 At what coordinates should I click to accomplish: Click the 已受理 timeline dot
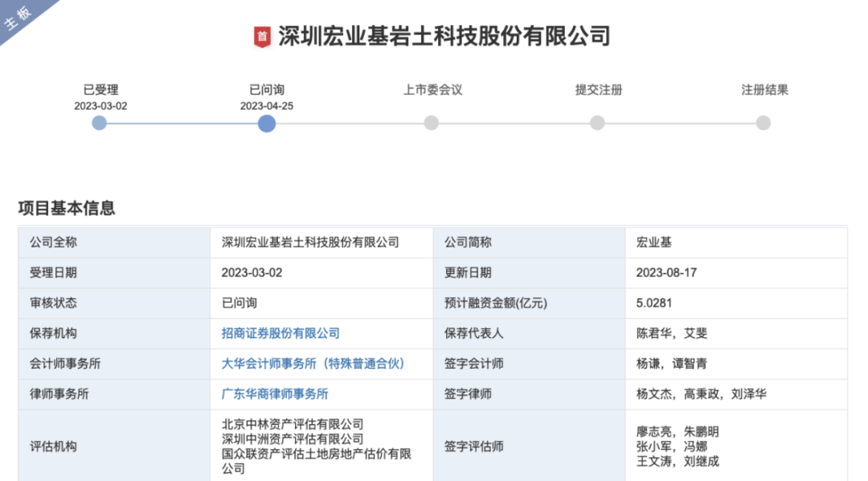(99, 123)
